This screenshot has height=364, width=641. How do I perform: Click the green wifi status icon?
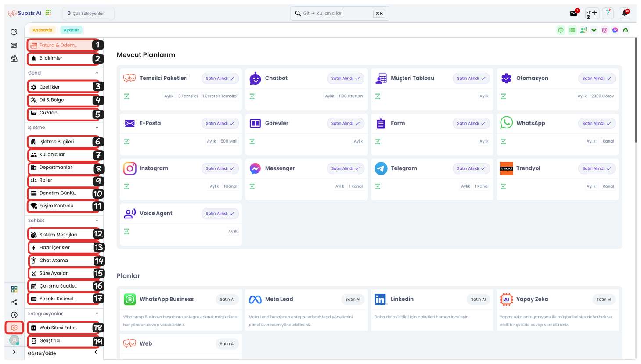coord(594,30)
